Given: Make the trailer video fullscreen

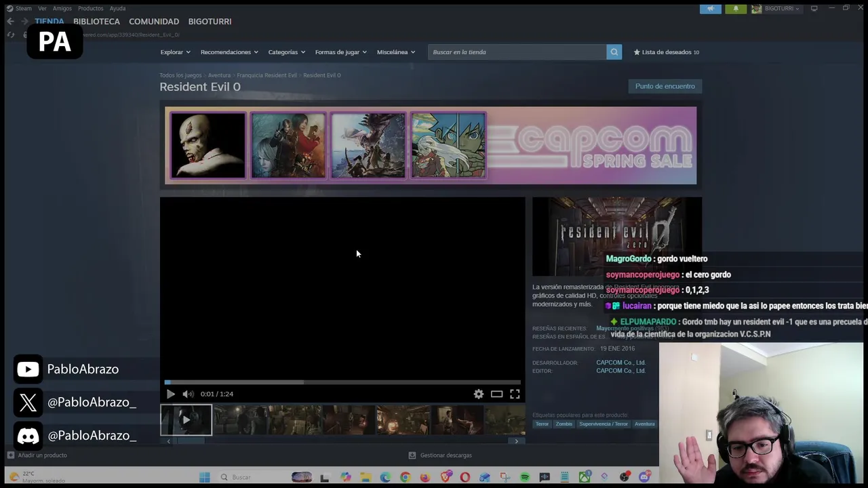Looking at the screenshot, I should 515,394.
